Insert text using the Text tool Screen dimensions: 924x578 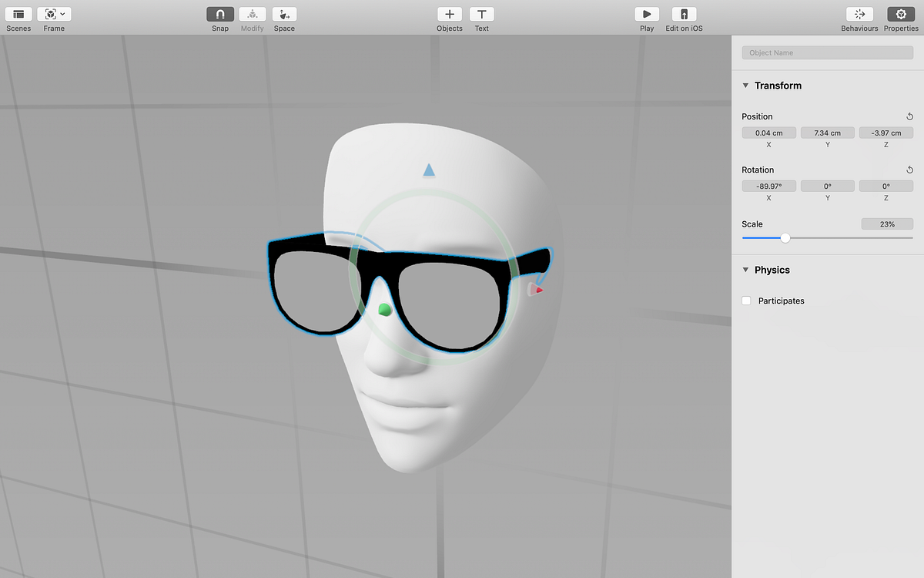[482, 14]
